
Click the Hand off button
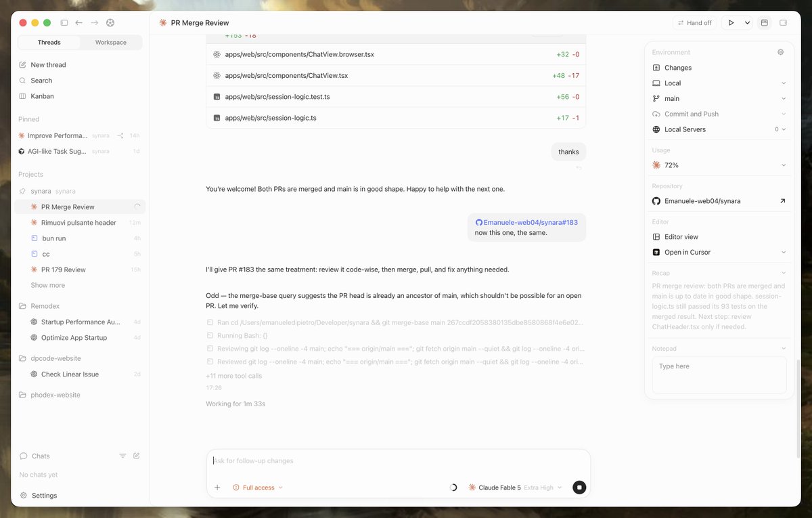(x=694, y=23)
